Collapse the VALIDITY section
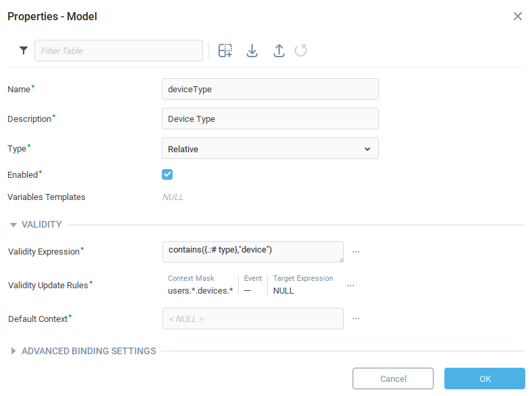This screenshot has height=396, width=532. [13, 225]
